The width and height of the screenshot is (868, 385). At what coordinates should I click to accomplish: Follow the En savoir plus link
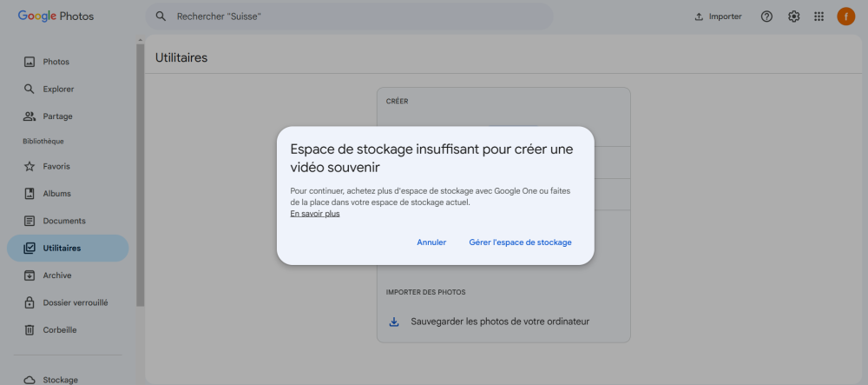[x=314, y=214]
